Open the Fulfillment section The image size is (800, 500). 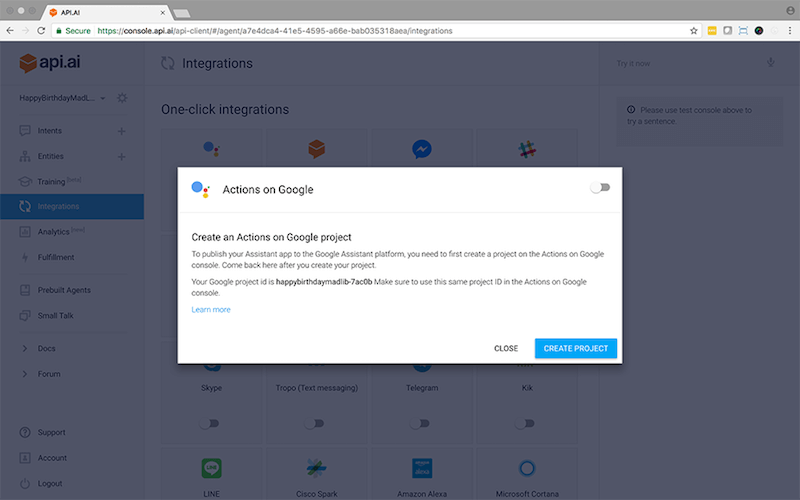pos(56,257)
